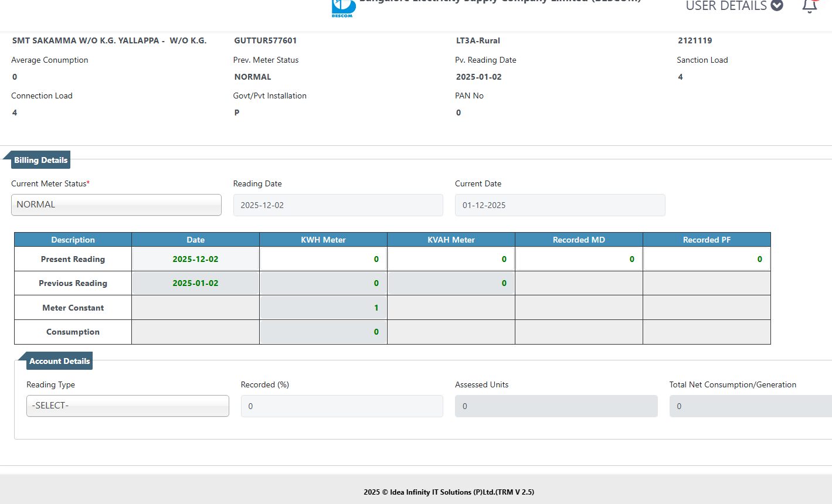
Task: Focus the Present Reading Recorded PF field
Action: tap(707, 259)
